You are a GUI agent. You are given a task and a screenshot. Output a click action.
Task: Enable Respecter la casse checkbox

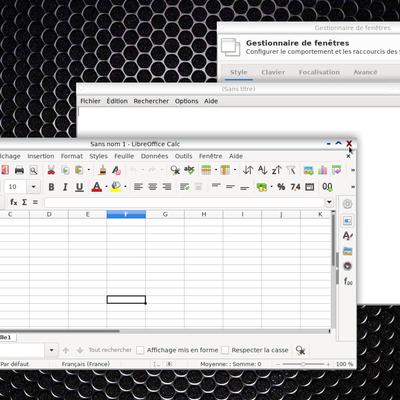click(x=225, y=350)
